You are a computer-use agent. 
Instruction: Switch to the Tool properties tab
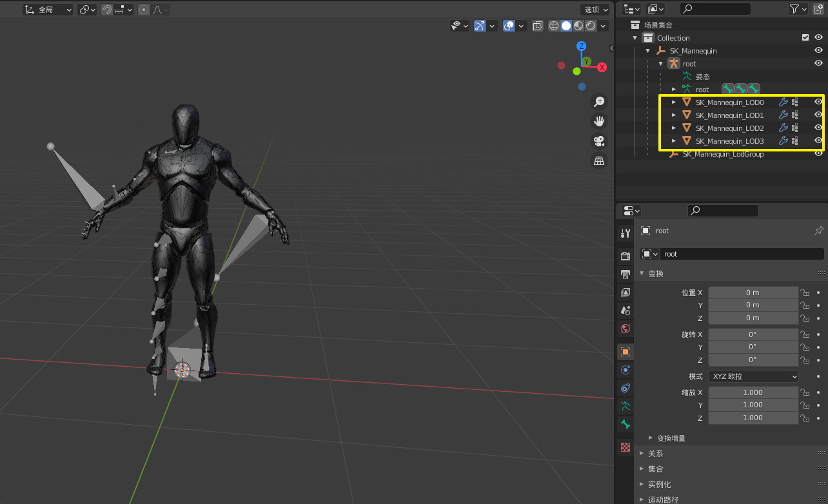pos(625,233)
